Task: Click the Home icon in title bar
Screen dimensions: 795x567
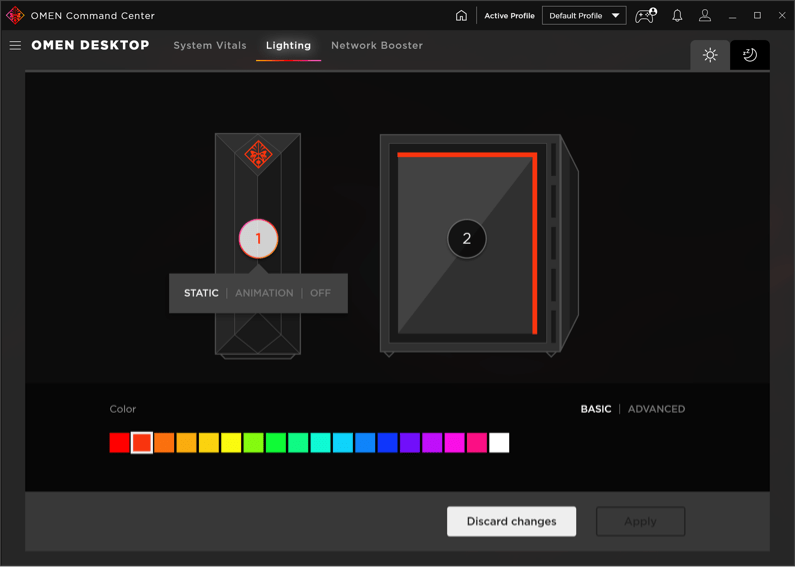Action: pyautogui.click(x=461, y=16)
